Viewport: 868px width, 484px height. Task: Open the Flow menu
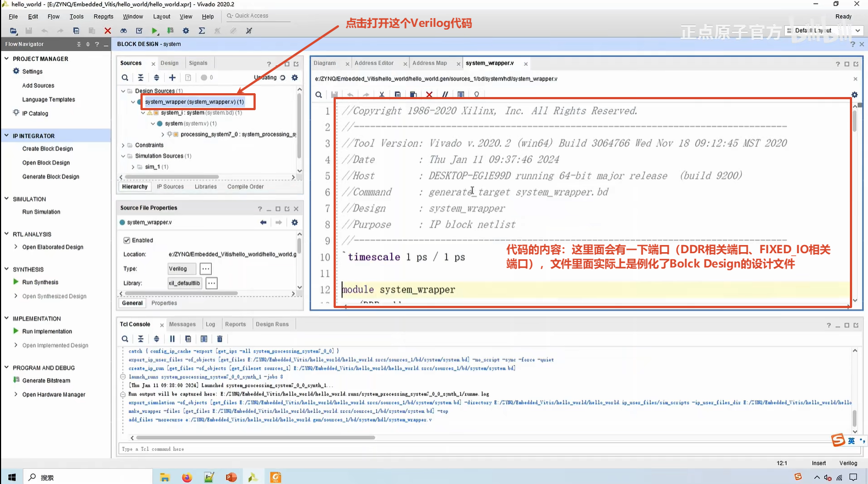[x=53, y=16]
